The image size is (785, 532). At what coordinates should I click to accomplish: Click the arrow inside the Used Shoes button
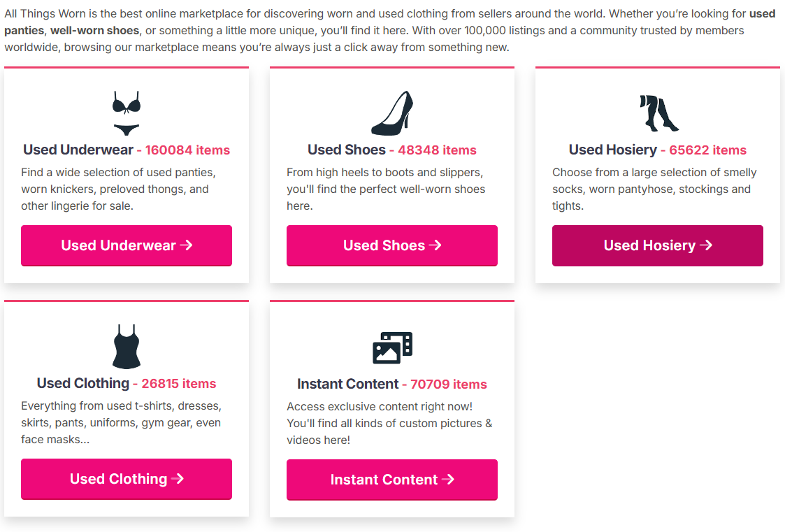click(x=436, y=245)
